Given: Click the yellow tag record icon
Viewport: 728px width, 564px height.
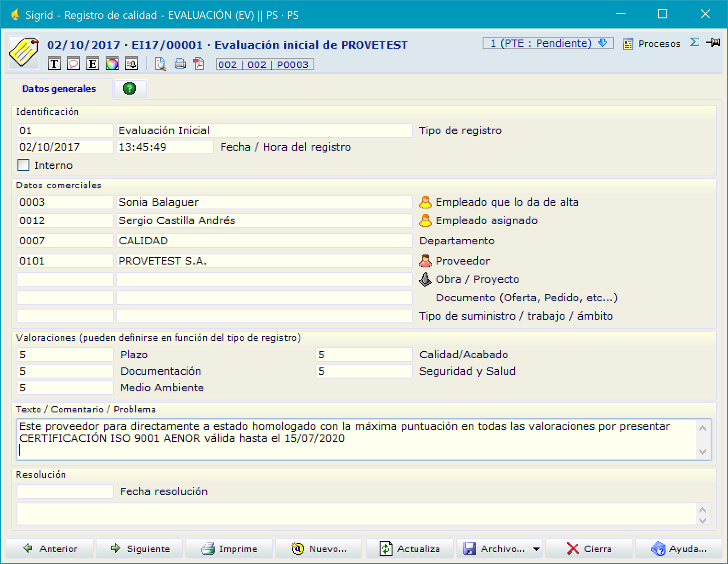Looking at the screenshot, I should 23,52.
